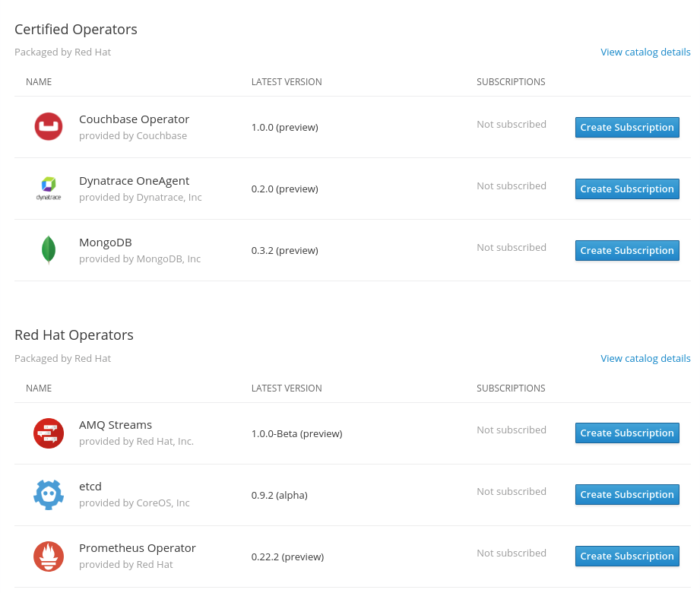Click the Dynatrace OneAgent logo icon
Image resolution: width=700 pixels, height=593 pixels.
tap(49, 187)
